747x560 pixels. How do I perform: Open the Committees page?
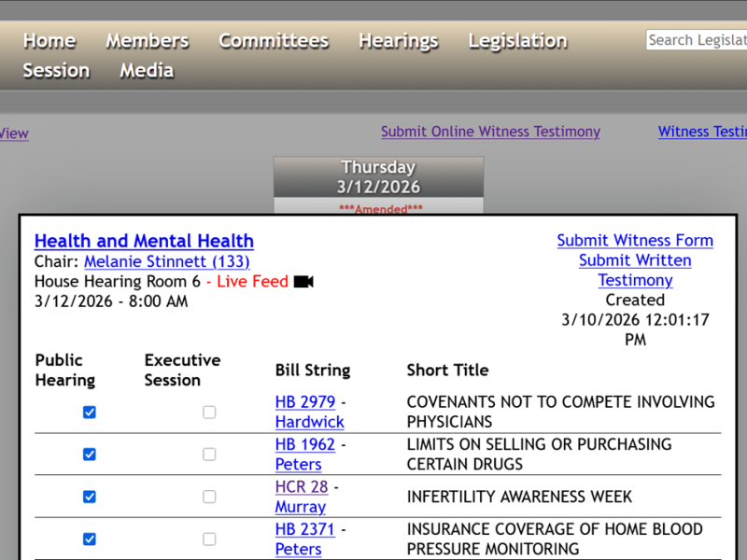[273, 40]
